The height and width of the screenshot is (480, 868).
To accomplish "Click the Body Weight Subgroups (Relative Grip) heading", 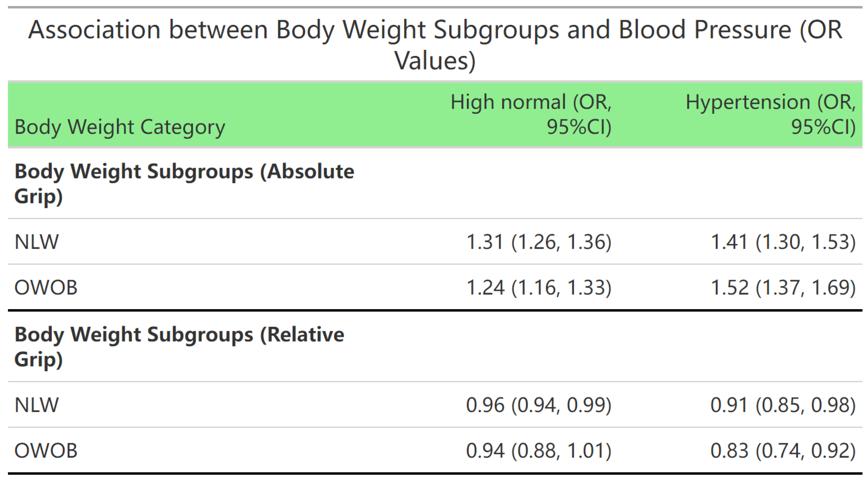I will coord(179,347).
